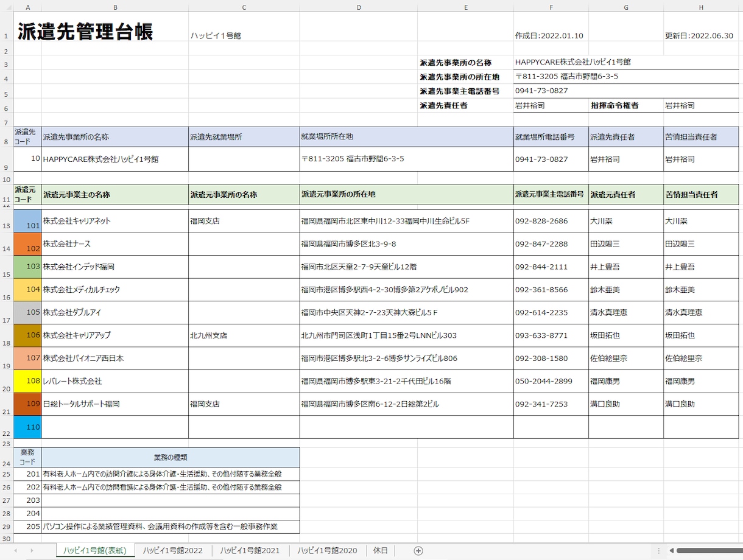Select row 22 header
Viewport: 743px width, 560px height.
pyautogui.click(x=7, y=427)
